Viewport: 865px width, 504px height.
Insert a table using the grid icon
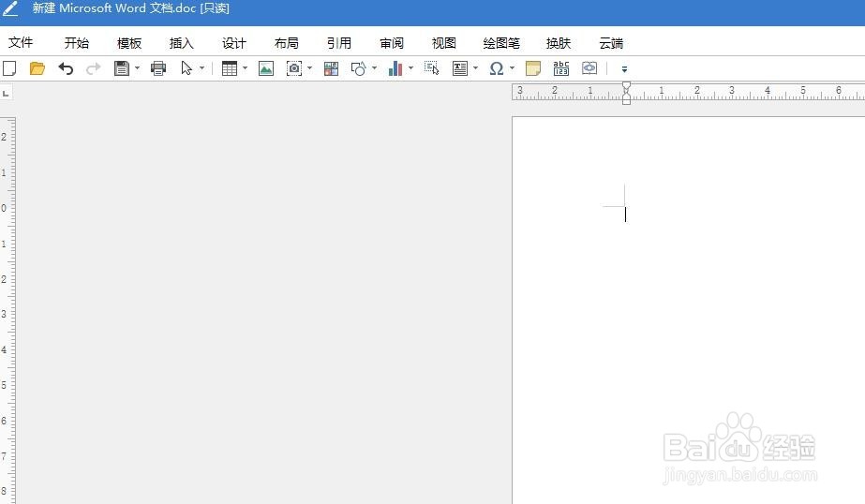pyautogui.click(x=230, y=68)
